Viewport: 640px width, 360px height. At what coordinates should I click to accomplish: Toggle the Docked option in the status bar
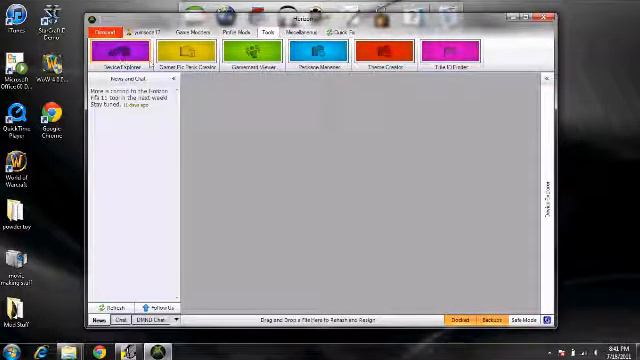pos(460,320)
